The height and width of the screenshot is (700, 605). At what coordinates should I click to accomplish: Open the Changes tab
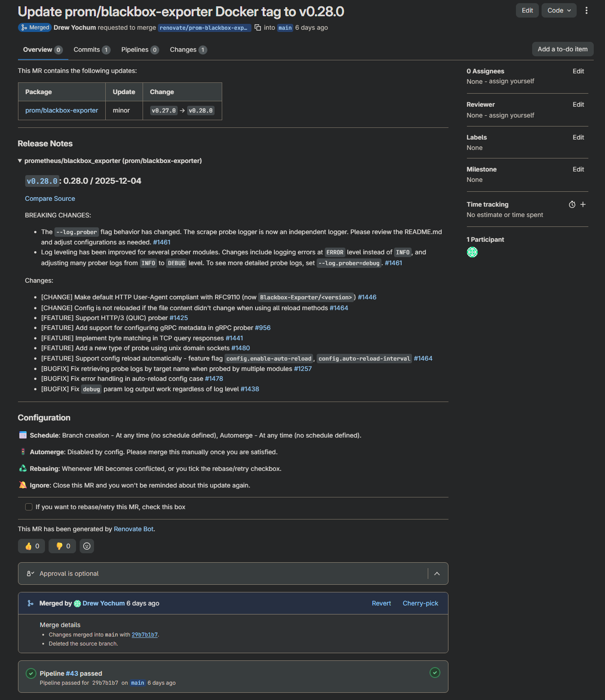[188, 50]
